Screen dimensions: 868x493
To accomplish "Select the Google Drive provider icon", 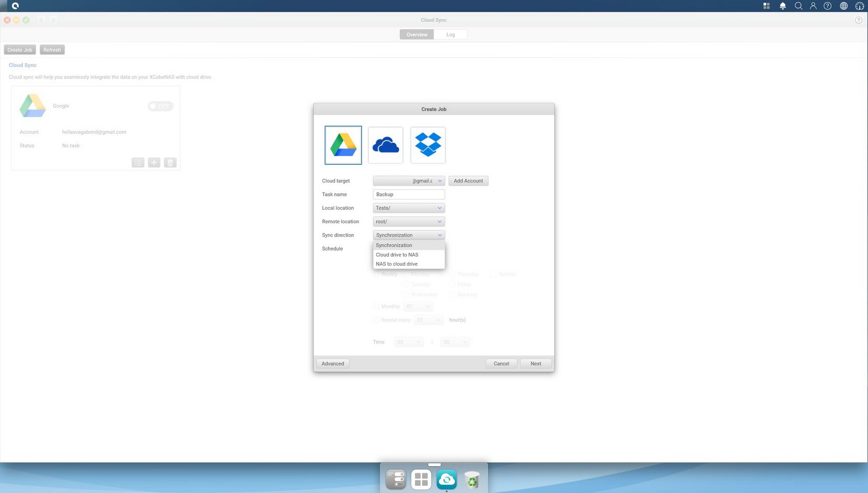I will click(x=343, y=145).
